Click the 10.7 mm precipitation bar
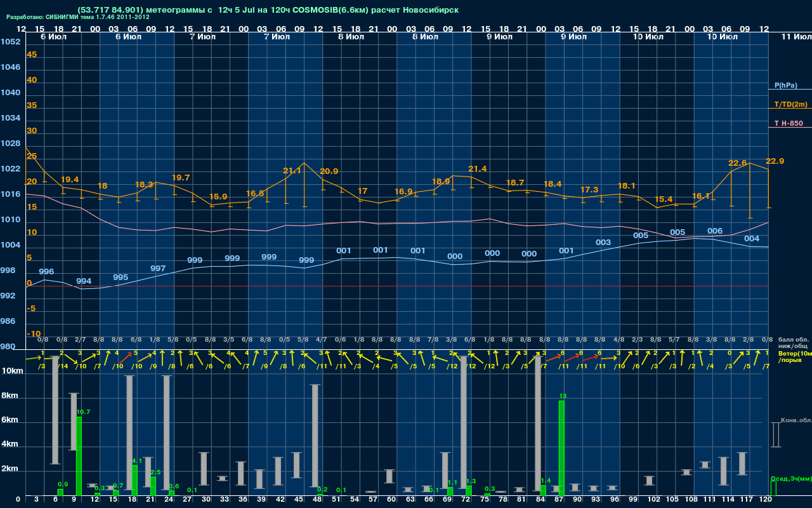 coord(79,457)
